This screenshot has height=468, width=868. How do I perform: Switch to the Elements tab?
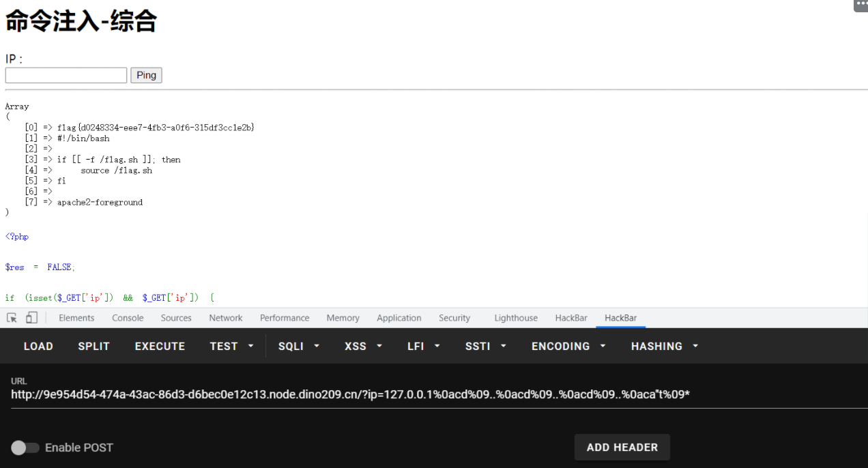click(x=76, y=318)
